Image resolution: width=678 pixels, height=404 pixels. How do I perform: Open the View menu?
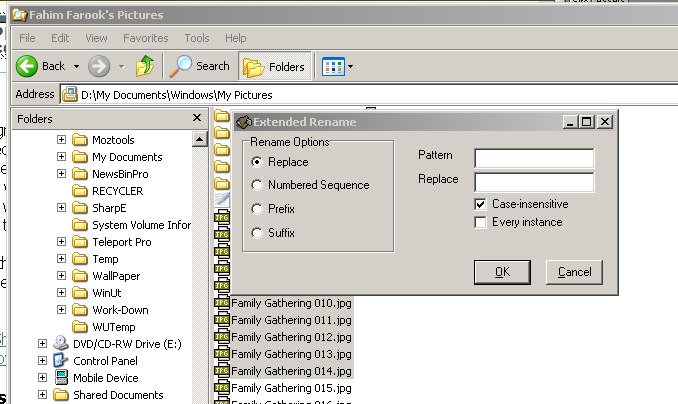[96, 38]
